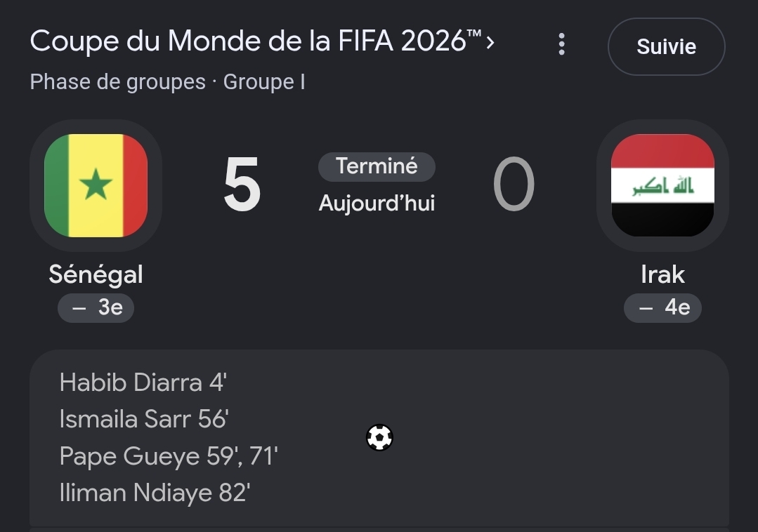Tap the Senegal flag icon

click(x=96, y=185)
